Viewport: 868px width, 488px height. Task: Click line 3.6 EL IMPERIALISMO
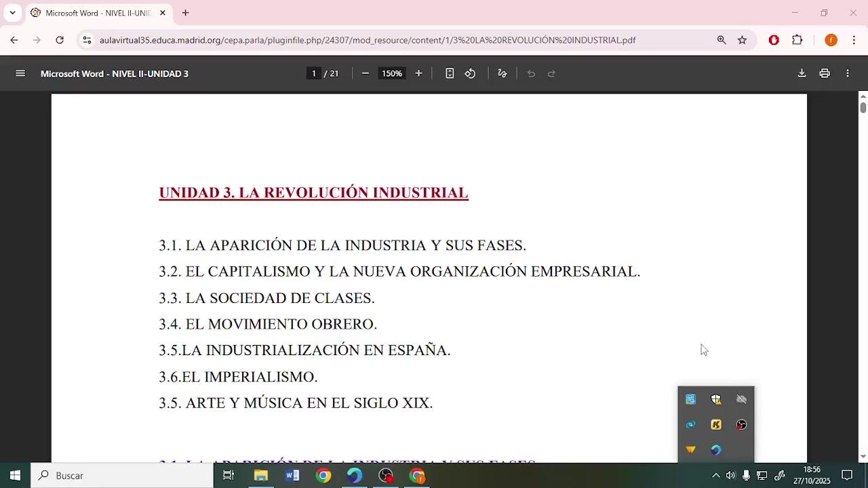point(238,377)
